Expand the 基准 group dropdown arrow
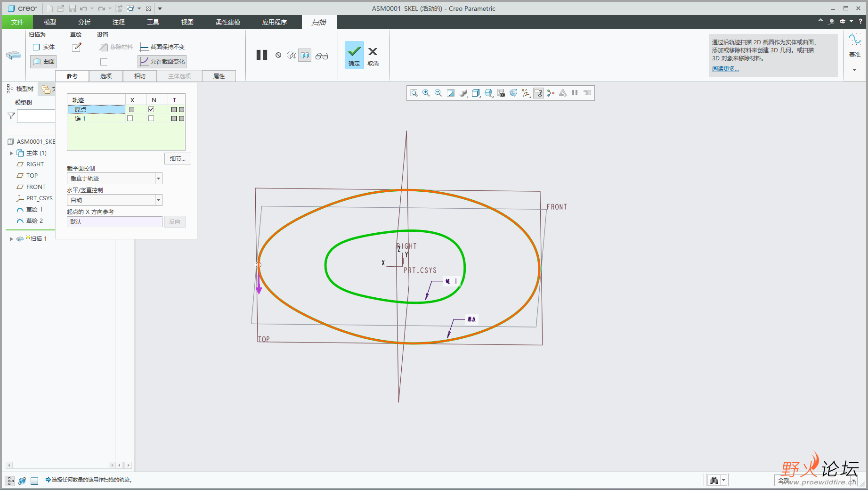 [855, 70]
